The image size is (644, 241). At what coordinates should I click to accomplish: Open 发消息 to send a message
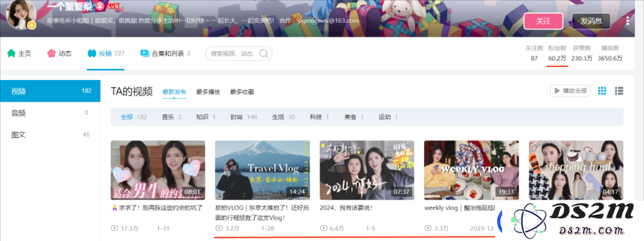click(x=591, y=21)
